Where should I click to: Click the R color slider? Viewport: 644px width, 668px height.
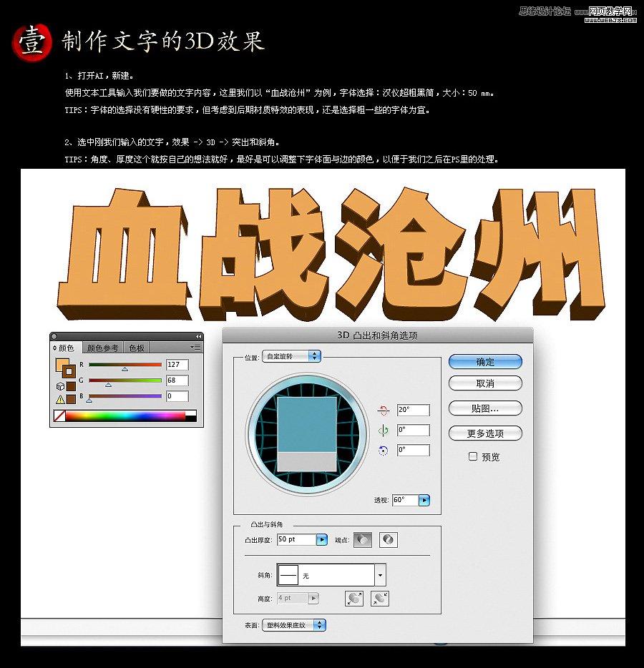coord(125,365)
